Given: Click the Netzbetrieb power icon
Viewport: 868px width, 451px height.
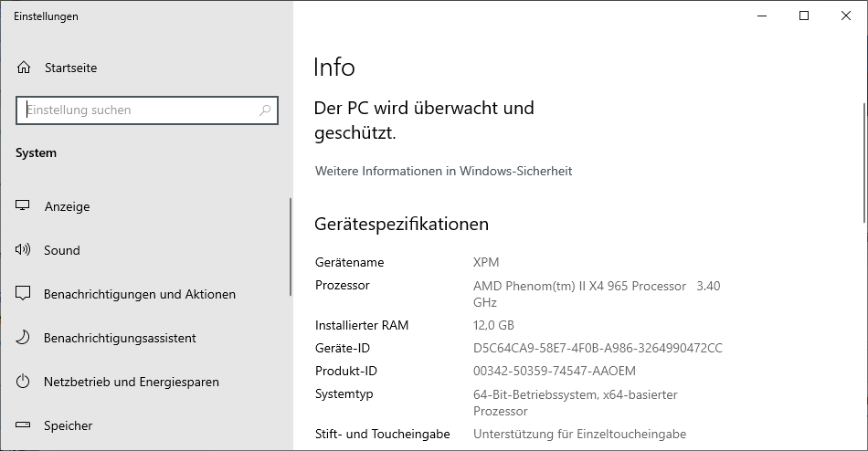Looking at the screenshot, I should pyautogui.click(x=23, y=382).
